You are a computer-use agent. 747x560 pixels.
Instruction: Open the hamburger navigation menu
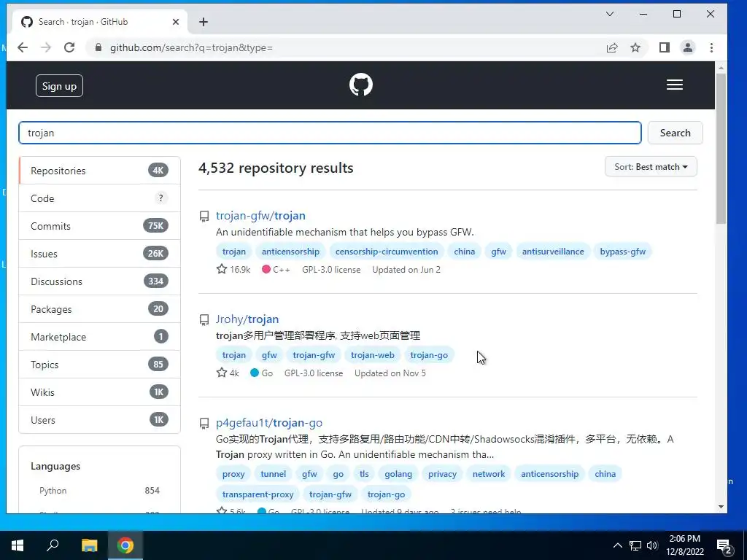(x=674, y=85)
